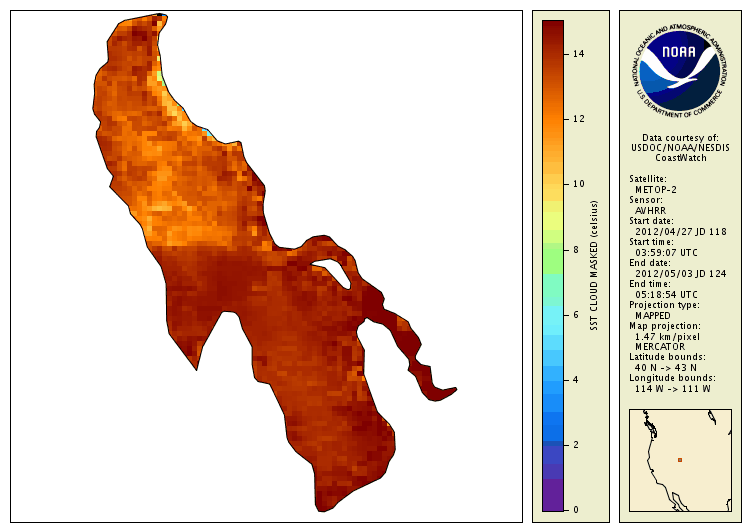Viewport: 751px width, 532px height.
Task: Click the 'Start date:' label
Action: [x=651, y=221]
